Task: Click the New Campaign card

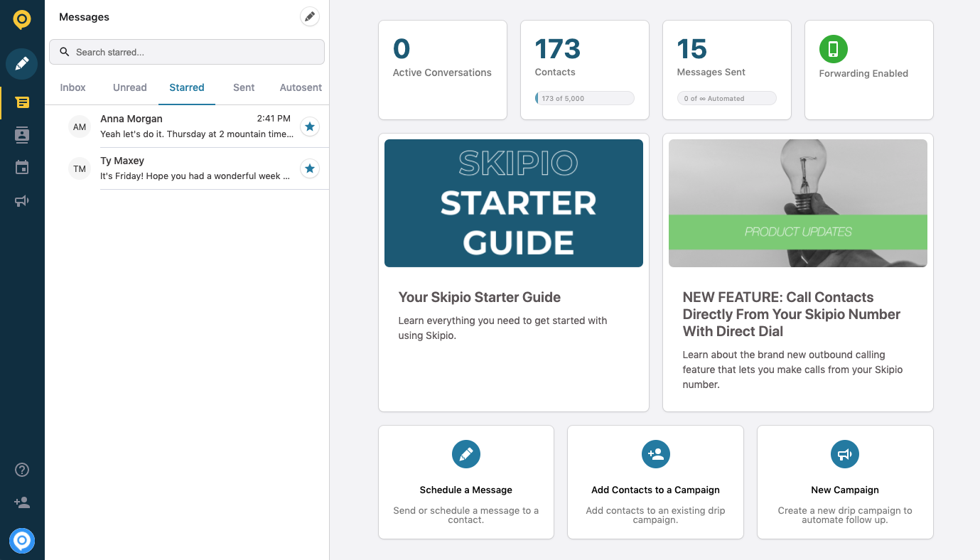Action: [x=844, y=482]
